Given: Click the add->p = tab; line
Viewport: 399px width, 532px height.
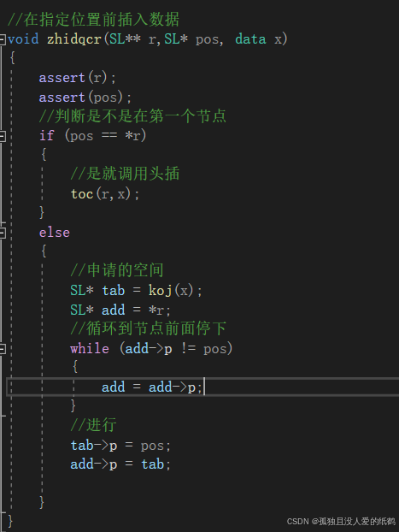Looking at the screenshot, I should (120, 464).
